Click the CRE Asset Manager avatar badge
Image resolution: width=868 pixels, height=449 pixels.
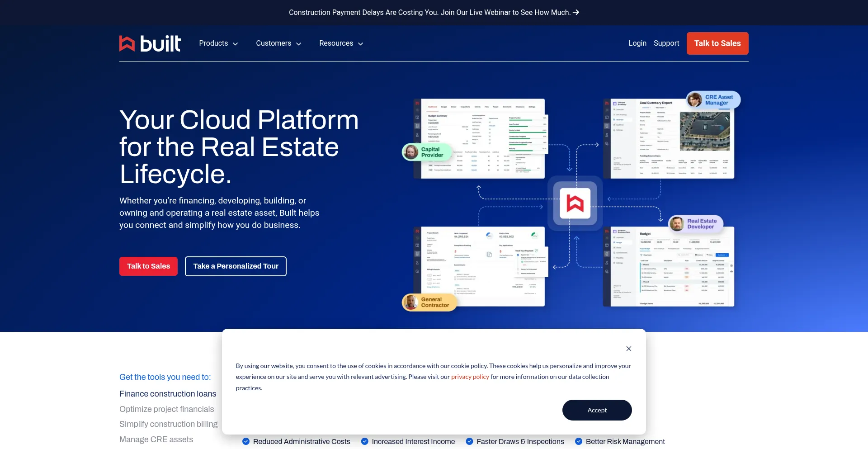(713, 100)
